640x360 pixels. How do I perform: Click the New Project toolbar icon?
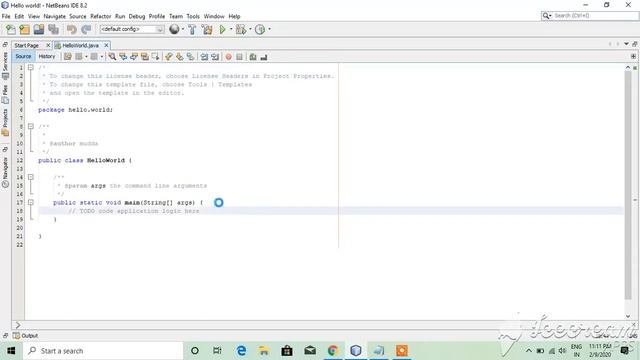click(24, 29)
